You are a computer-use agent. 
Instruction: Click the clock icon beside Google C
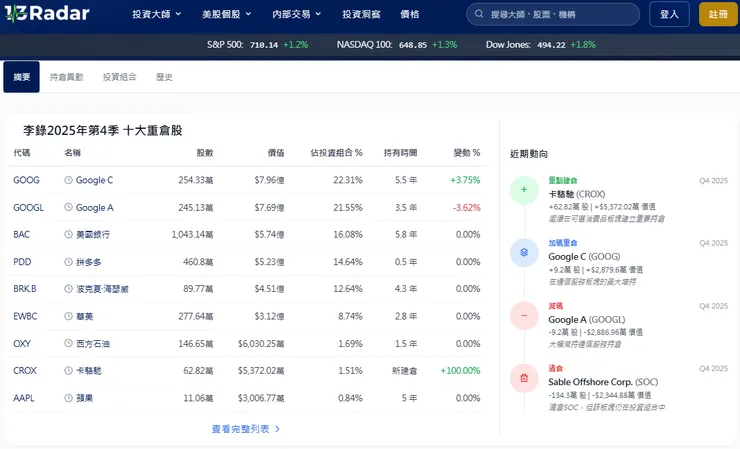coord(68,180)
